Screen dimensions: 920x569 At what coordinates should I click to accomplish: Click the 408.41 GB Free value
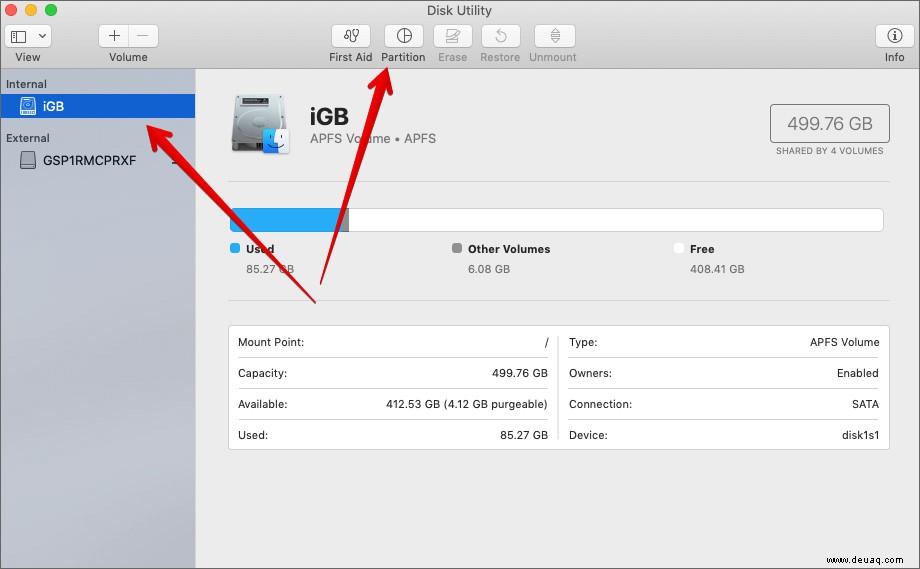(x=717, y=269)
